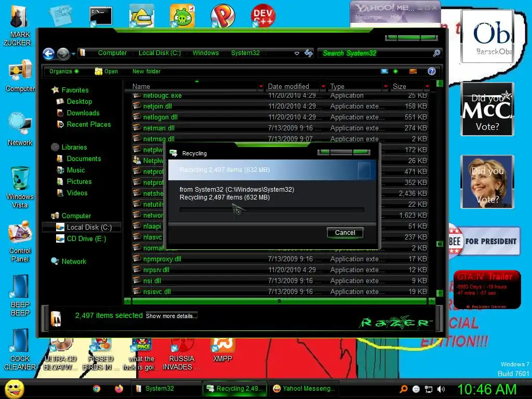This screenshot has width=532, height=399.
Task: Open the Control Panel desktop icon
Action: [20, 242]
